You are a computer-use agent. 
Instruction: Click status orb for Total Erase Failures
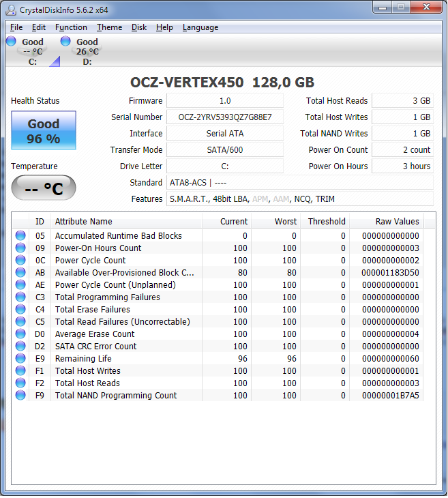[x=20, y=309]
